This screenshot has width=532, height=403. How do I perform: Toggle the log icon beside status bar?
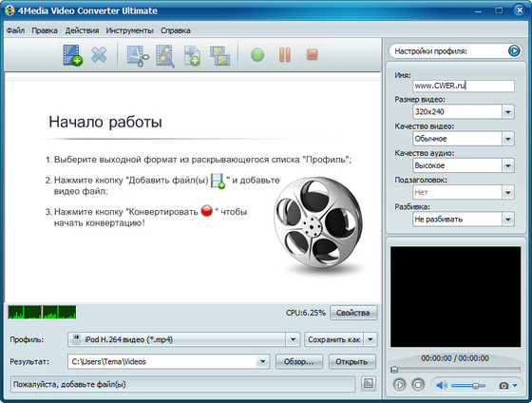(369, 384)
